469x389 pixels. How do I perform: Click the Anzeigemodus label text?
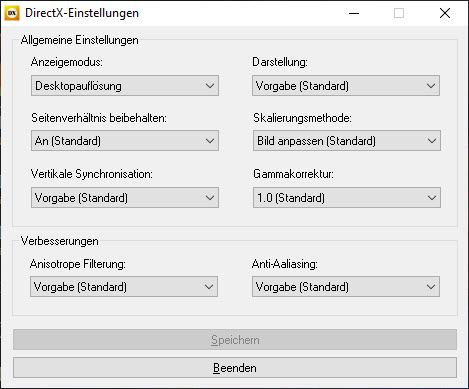[x=67, y=62]
